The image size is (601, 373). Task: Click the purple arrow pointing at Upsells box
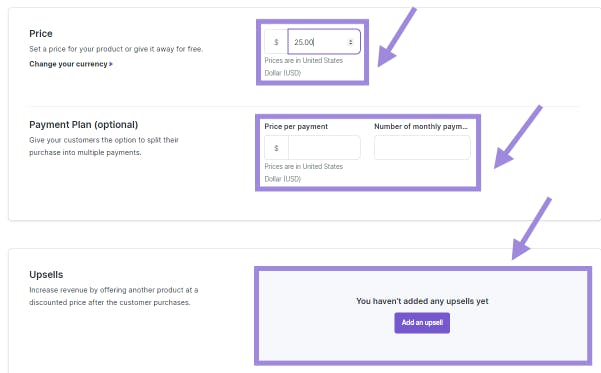tap(532, 228)
